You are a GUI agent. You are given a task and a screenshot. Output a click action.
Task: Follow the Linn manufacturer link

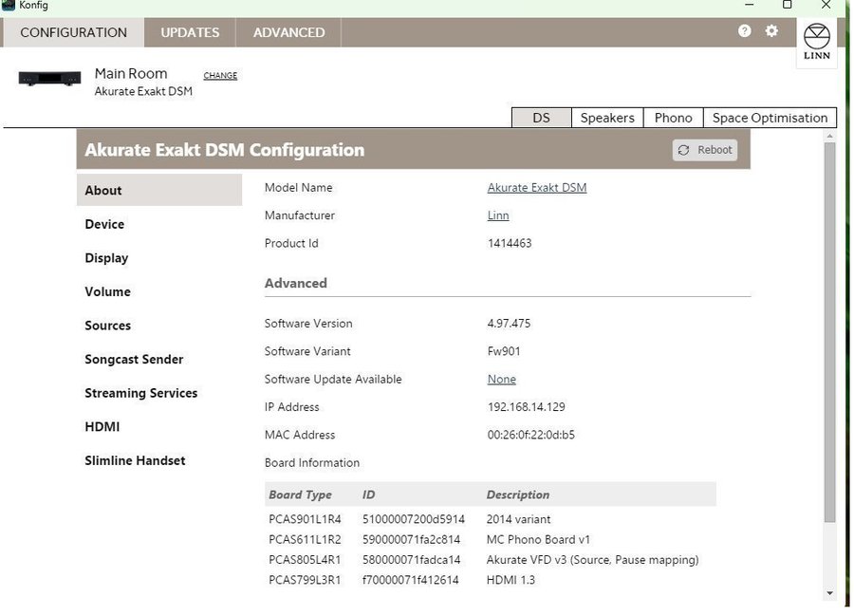[498, 215]
